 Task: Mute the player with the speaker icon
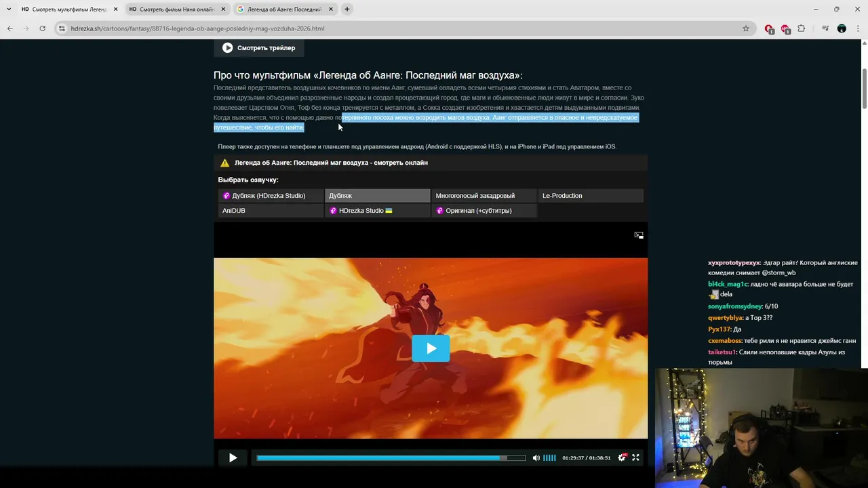coord(536,458)
